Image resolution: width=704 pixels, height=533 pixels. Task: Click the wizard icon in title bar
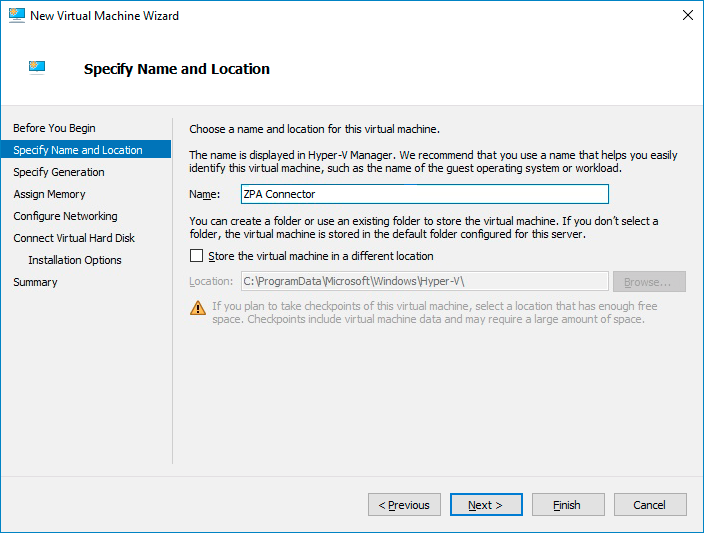point(17,15)
